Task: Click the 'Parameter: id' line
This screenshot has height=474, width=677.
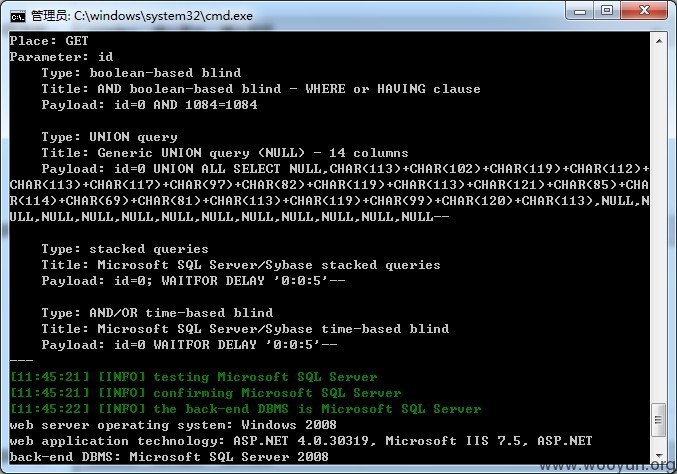Action: click(x=61, y=57)
